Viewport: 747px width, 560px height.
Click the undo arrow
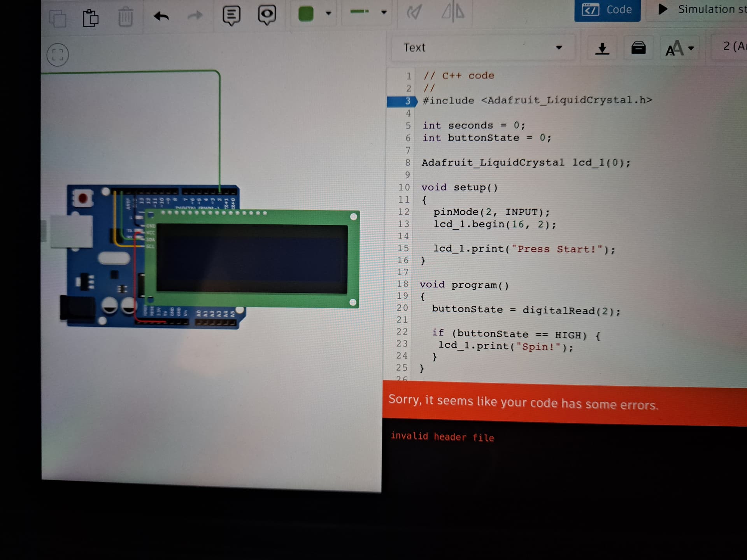(x=161, y=16)
